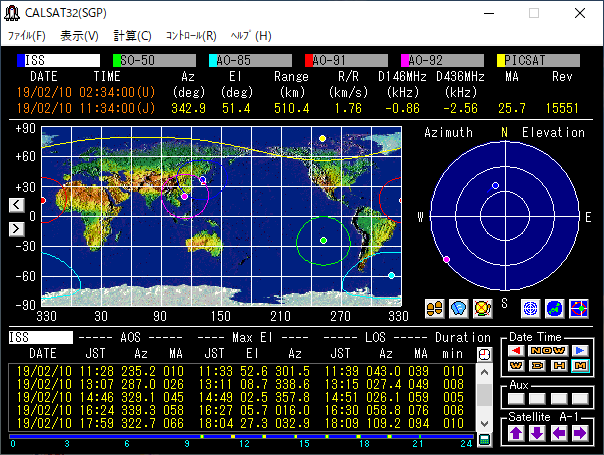Open the green calculator icon
The height and width of the screenshot is (455, 604).
484,440
